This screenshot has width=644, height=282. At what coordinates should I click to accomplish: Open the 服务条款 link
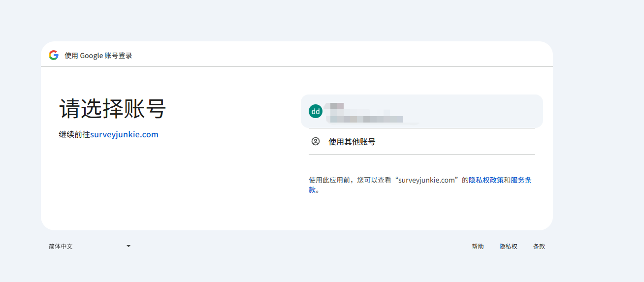521,180
